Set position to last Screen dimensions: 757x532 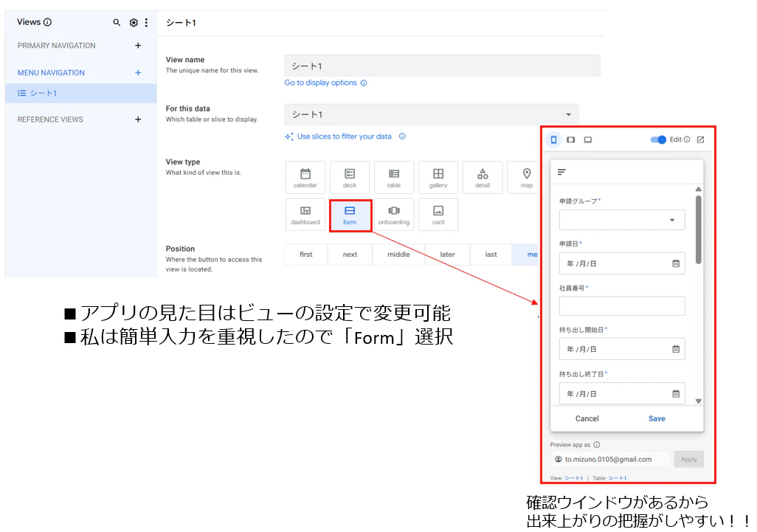(x=491, y=255)
